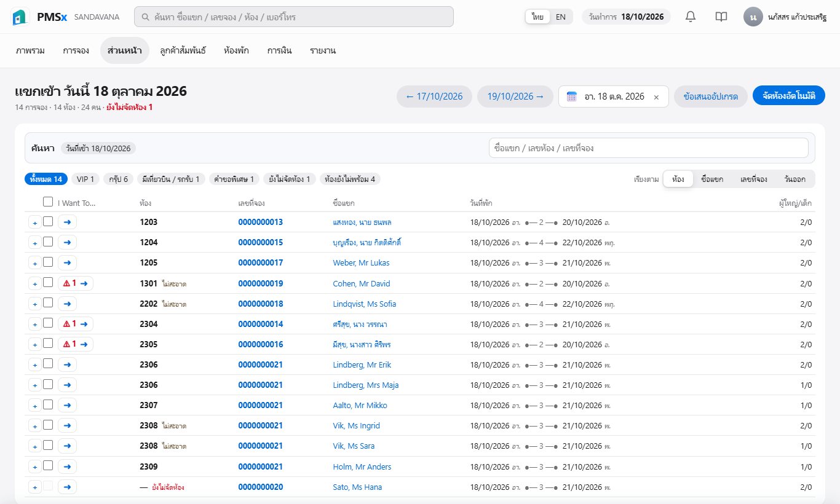
Task: Click the warning alert for room 2304
Action: click(x=69, y=324)
